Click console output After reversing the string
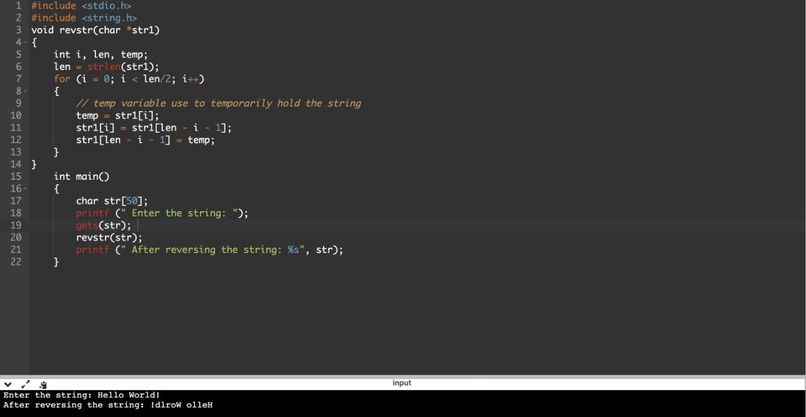The image size is (806, 417). (x=108, y=405)
